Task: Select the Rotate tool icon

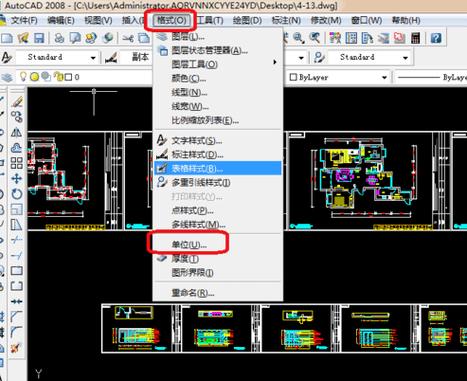Action: click(x=17, y=194)
